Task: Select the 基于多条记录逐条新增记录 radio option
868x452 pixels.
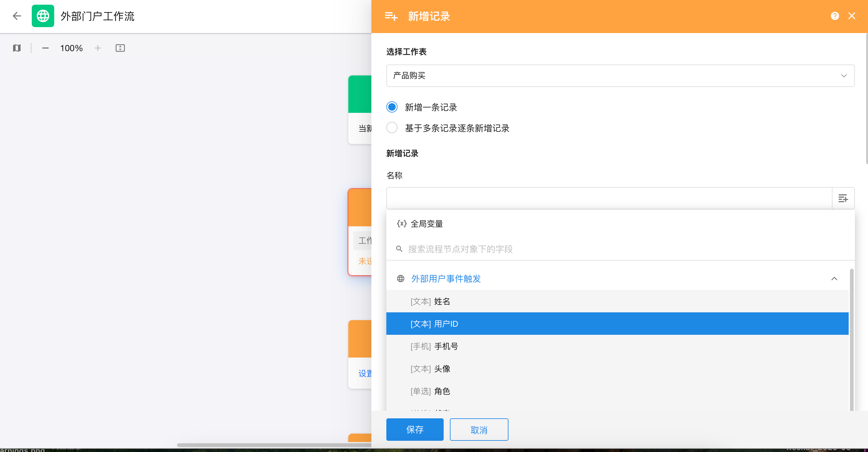Action: 392,128
